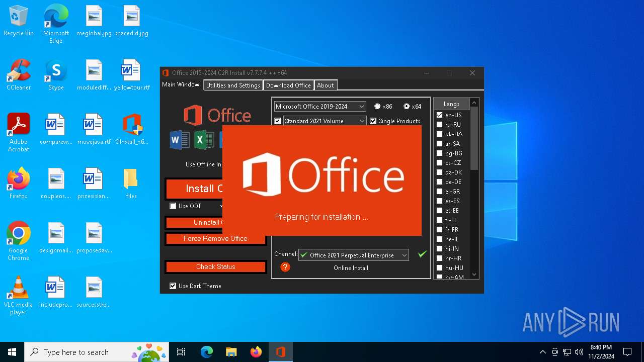Show hidden system tray icons
The width and height of the screenshot is (644, 362).
tap(542, 352)
